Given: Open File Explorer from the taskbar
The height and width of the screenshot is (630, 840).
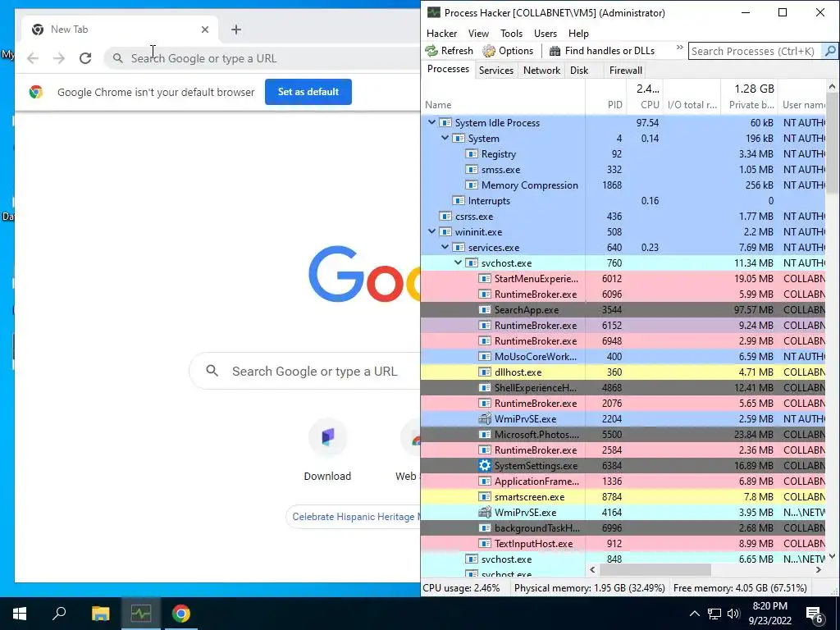Looking at the screenshot, I should (100, 614).
